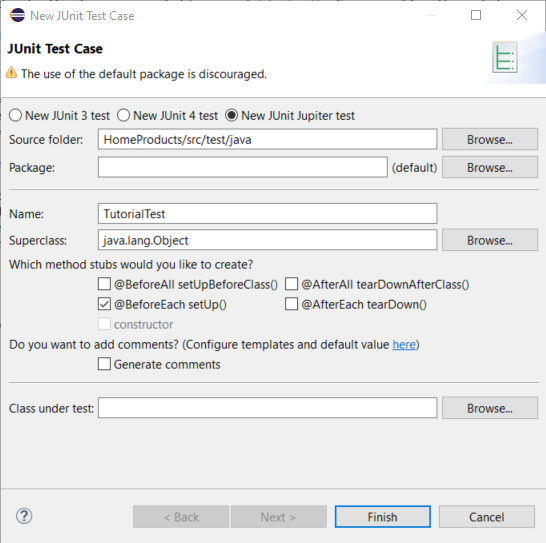The height and width of the screenshot is (543, 546).
Task: Click 'Which method stubs would you like to create?' text
Action: [x=131, y=265]
